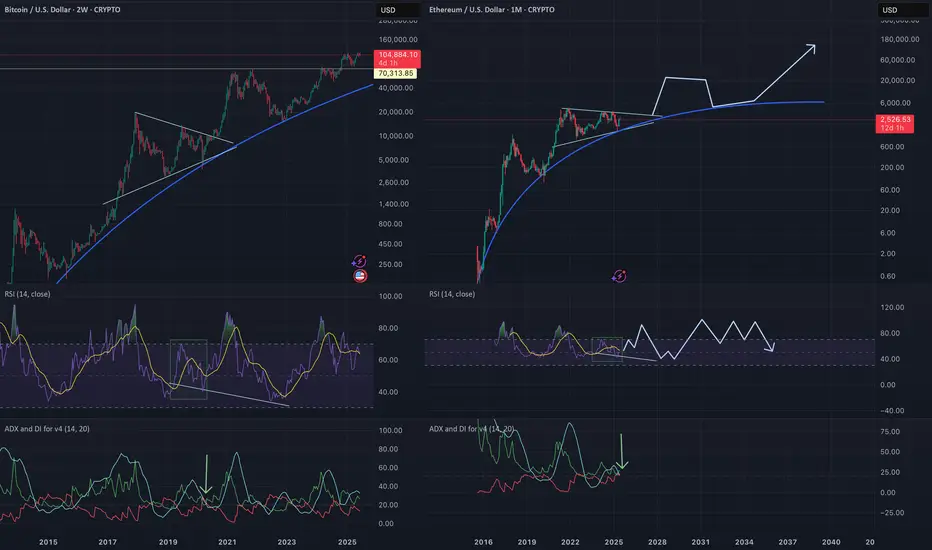This screenshot has height=550, width=932.
Task: Select the RSI (14, close) legend on Ethereum chart
Action: (452, 294)
